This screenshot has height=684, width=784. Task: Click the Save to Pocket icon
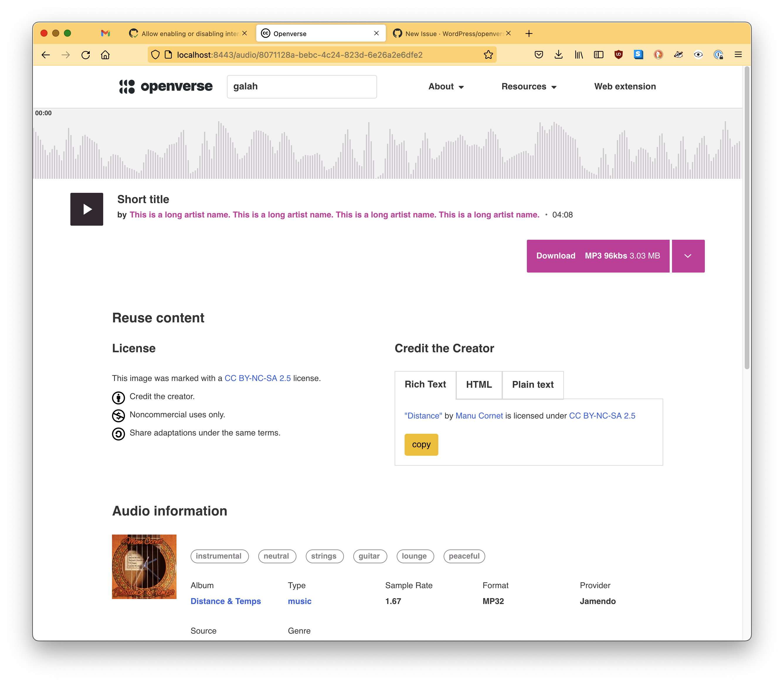[539, 55]
